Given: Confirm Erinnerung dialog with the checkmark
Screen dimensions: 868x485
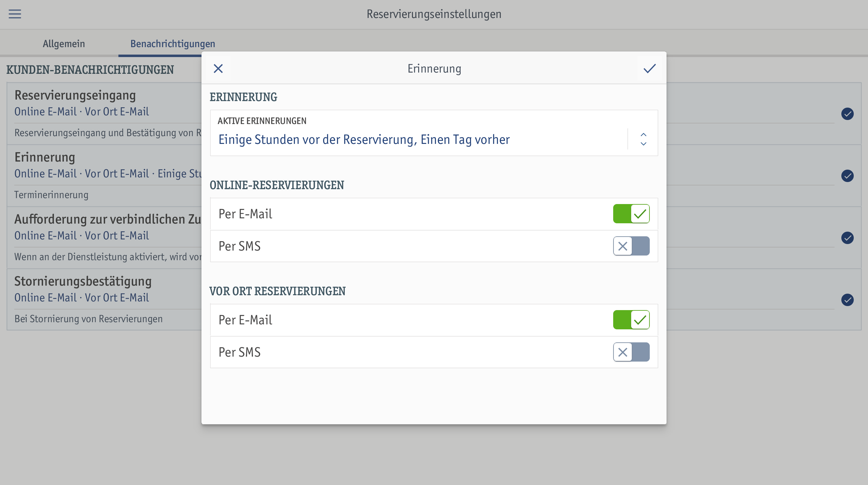Looking at the screenshot, I should point(649,69).
